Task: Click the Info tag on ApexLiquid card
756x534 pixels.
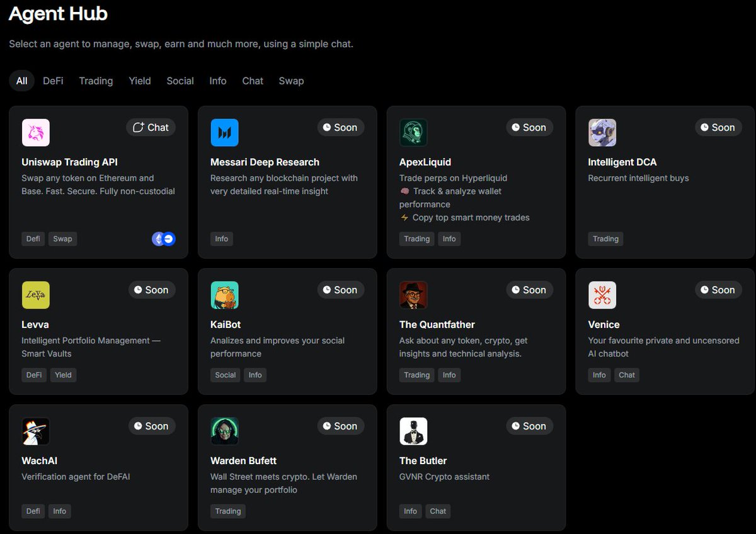Action: click(x=449, y=239)
